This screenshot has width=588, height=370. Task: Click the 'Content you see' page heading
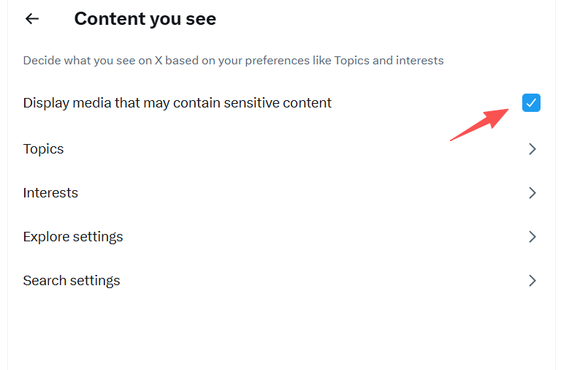145,19
